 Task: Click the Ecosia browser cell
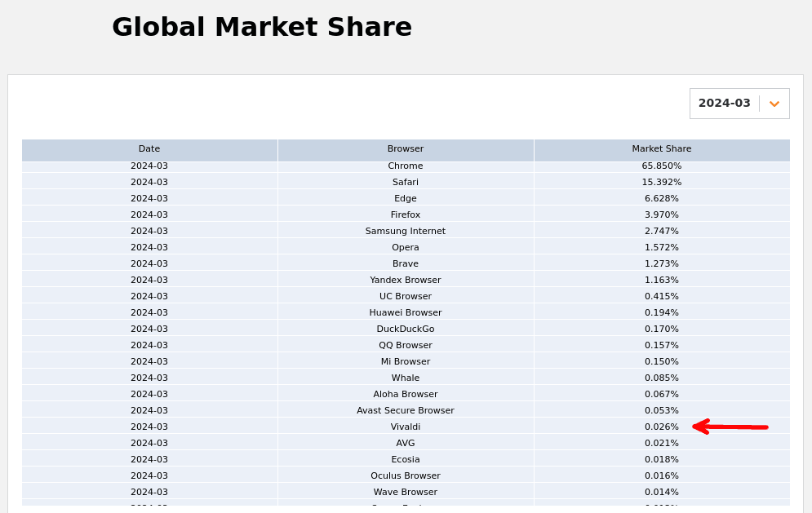click(x=406, y=460)
